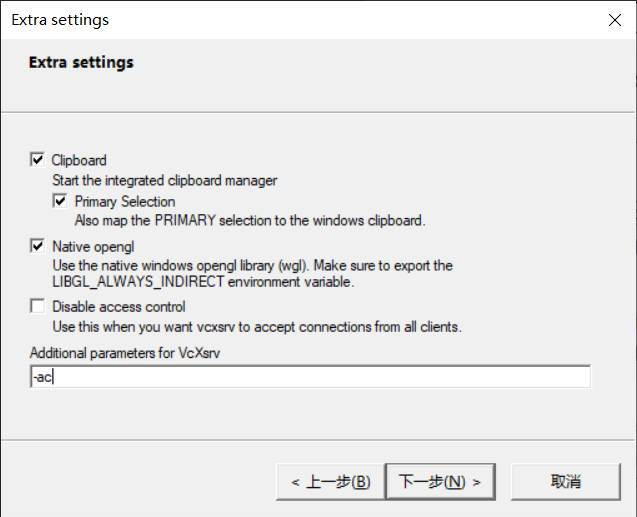Click the Disable access control label

point(119,307)
